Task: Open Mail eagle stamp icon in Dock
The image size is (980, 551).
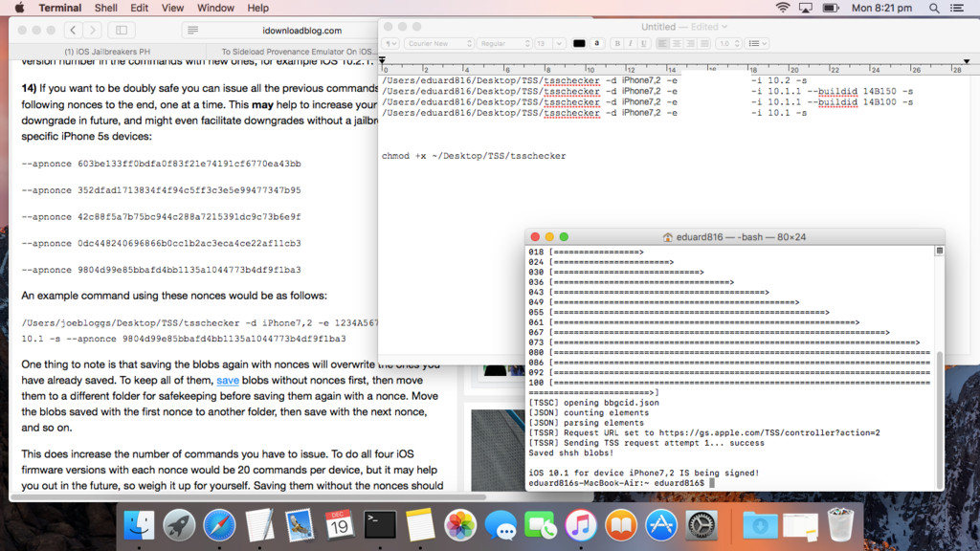Action: click(300, 525)
